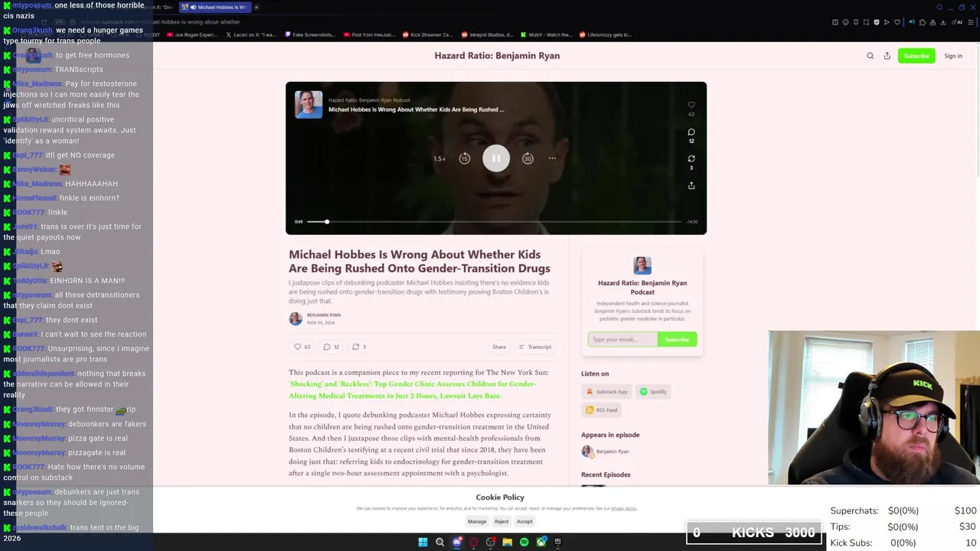Open the Lacari on X bookmark
Viewport: 980px width, 551px height.
pos(251,34)
